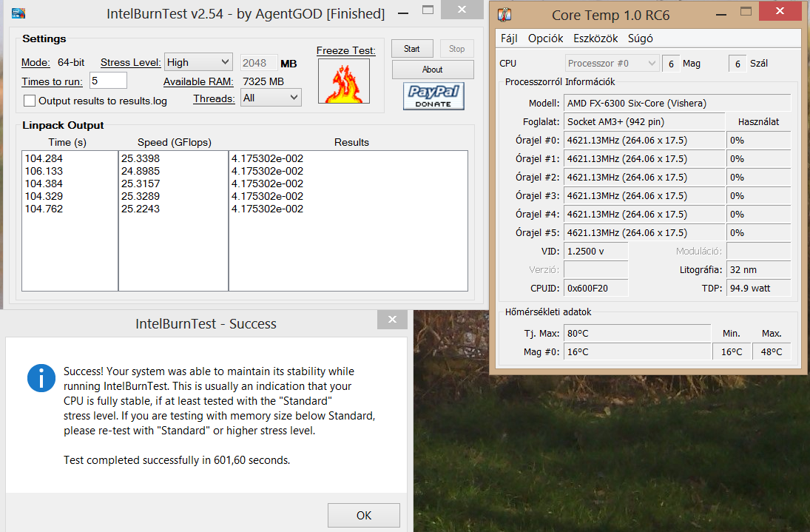Select the 104.284 time entry in Linpack Output
Image resolution: width=810 pixels, height=532 pixels.
point(44,158)
